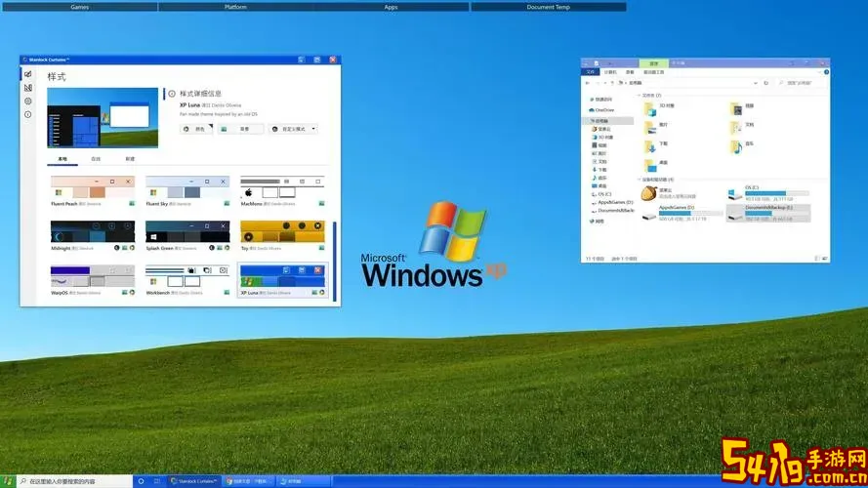Pick the WarpOS style preview

click(x=93, y=276)
